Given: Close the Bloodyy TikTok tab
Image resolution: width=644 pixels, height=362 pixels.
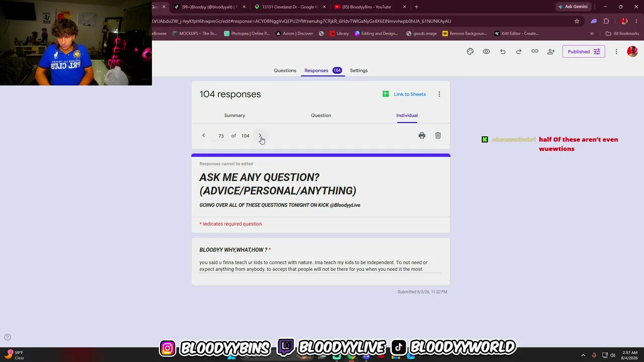Looking at the screenshot, I should (x=244, y=7).
